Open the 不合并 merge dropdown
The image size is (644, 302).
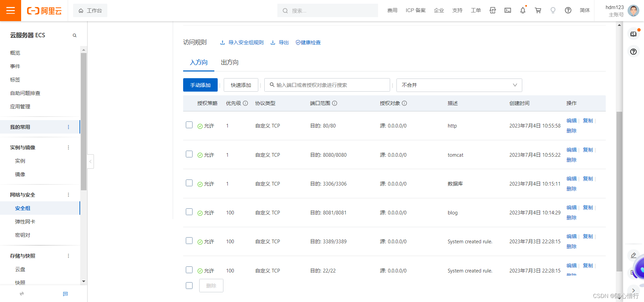click(x=459, y=85)
